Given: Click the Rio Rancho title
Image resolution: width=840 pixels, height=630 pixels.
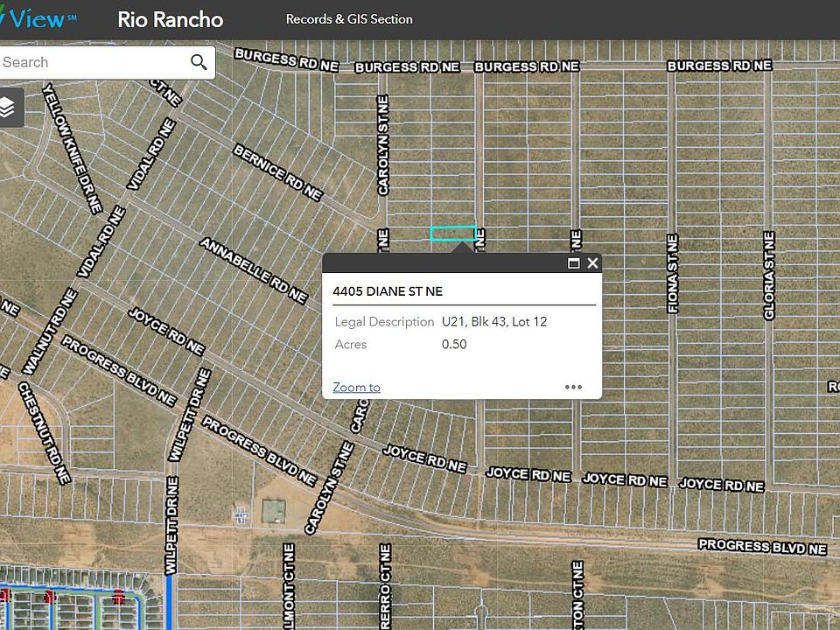Looking at the screenshot, I should [x=170, y=19].
